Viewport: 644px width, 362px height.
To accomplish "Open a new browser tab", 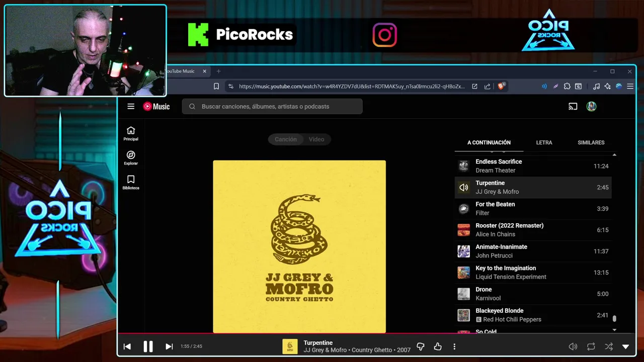I will click(218, 71).
